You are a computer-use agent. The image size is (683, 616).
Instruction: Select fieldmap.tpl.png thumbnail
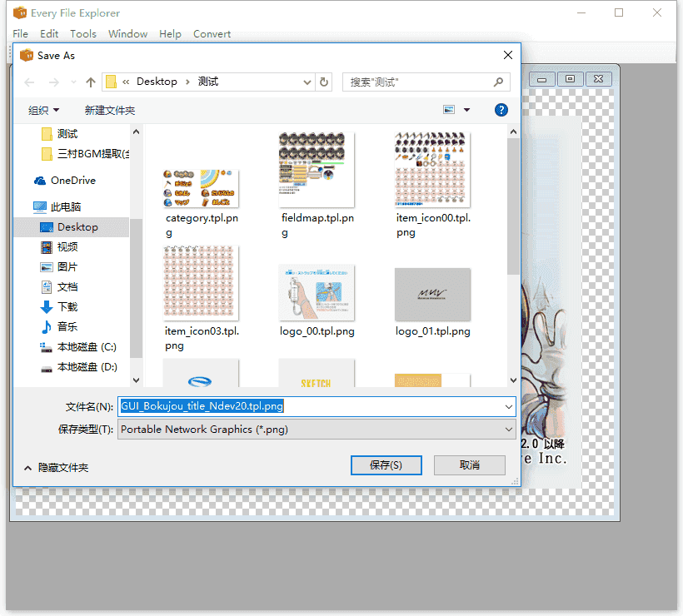click(317, 170)
